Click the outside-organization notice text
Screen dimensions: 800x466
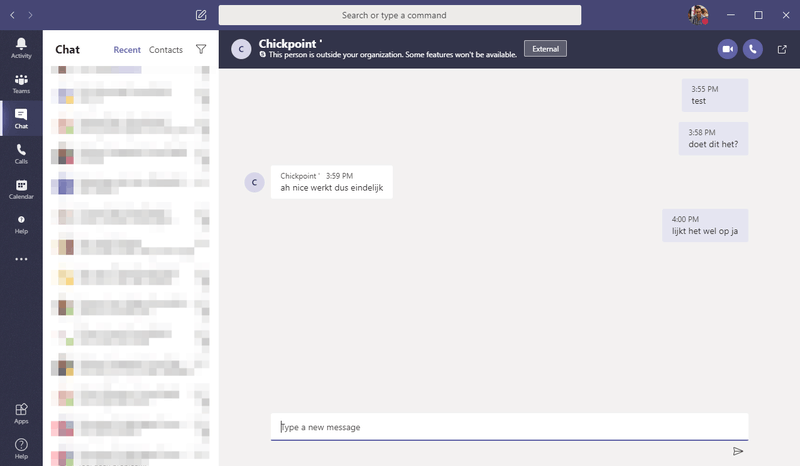click(x=392, y=55)
